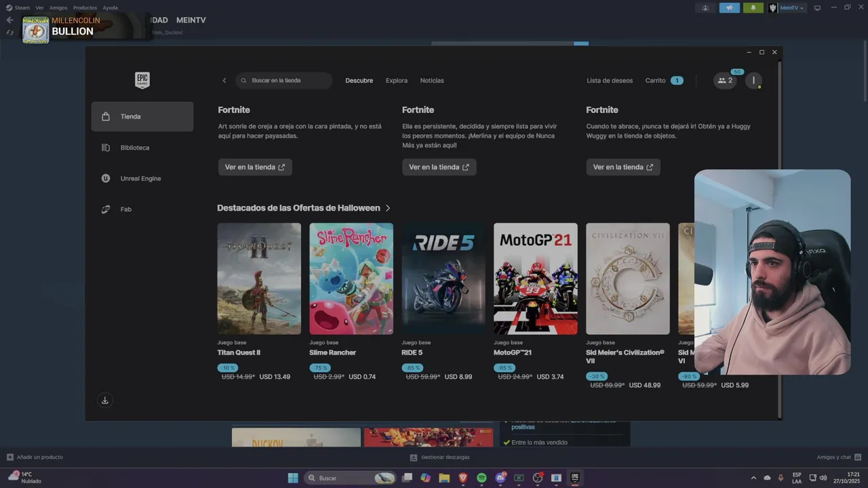Open Lista de deseos
The height and width of the screenshot is (488, 868).
click(610, 80)
